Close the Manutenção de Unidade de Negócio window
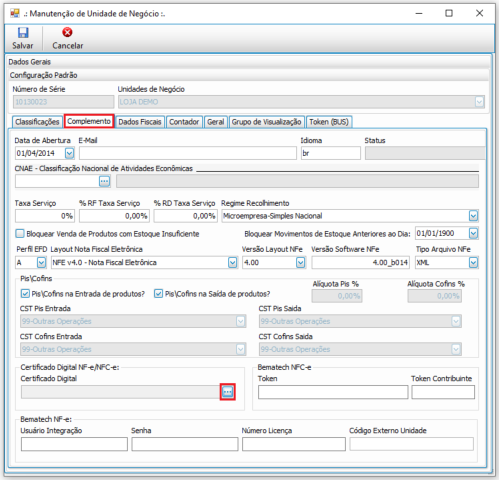 [x=479, y=13]
